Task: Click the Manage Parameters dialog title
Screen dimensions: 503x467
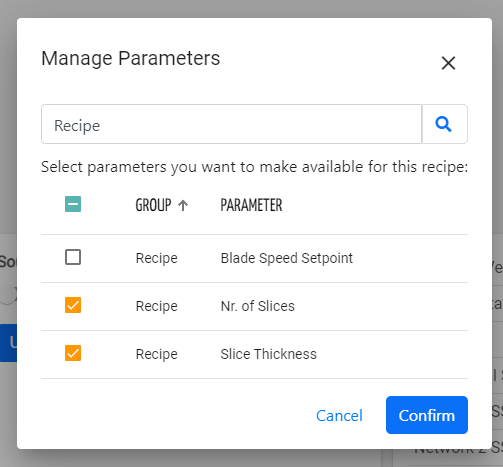Action: coord(131,59)
